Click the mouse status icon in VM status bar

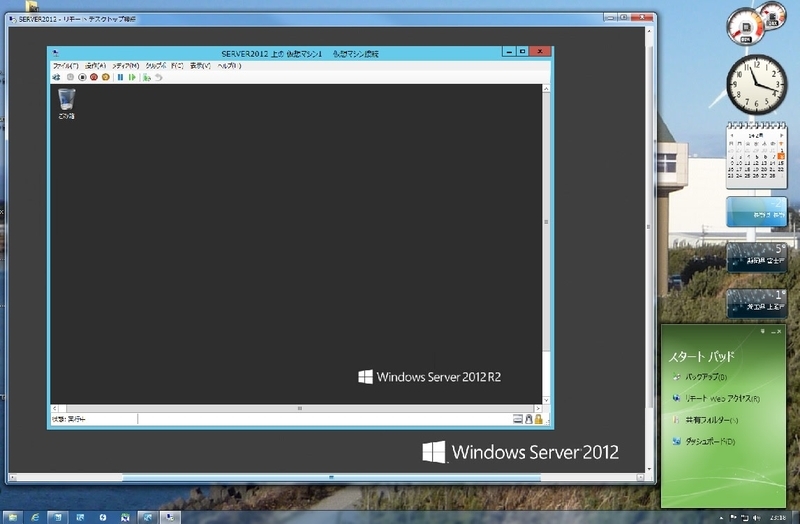pos(529,419)
